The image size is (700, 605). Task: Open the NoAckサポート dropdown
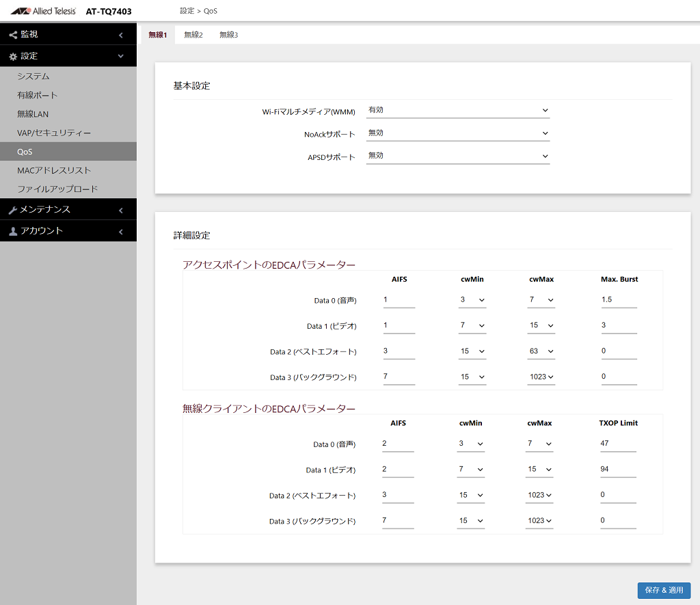point(457,133)
